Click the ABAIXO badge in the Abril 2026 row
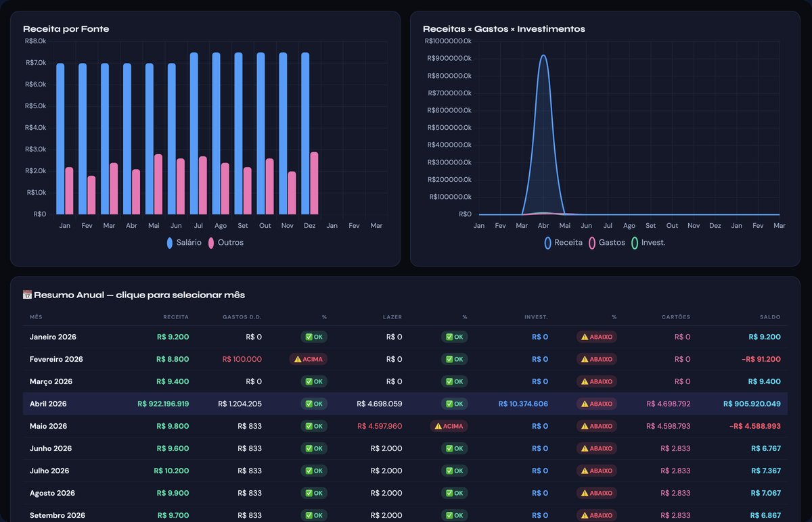Screen dimensions: 812x522 (597, 404)
